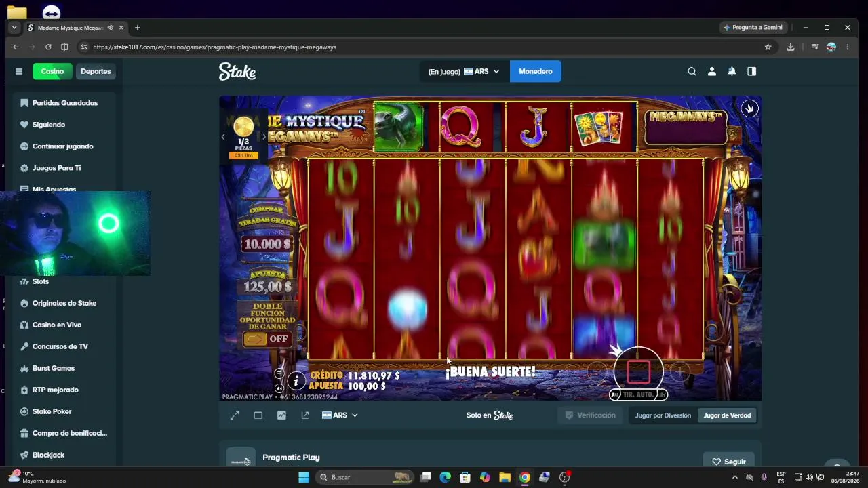Open TIR. AUTO. autoplay settings
The width and height of the screenshot is (868, 488).
pyautogui.click(x=638, y=394)
